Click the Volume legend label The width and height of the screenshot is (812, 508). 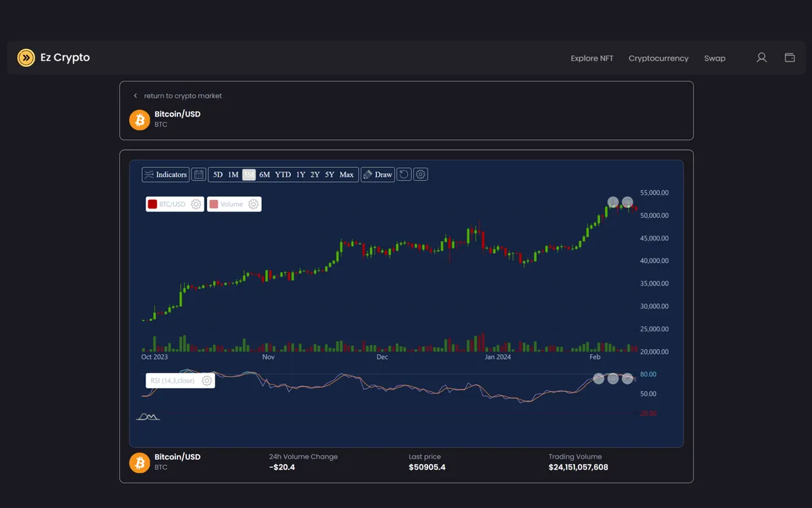(231, 204)
